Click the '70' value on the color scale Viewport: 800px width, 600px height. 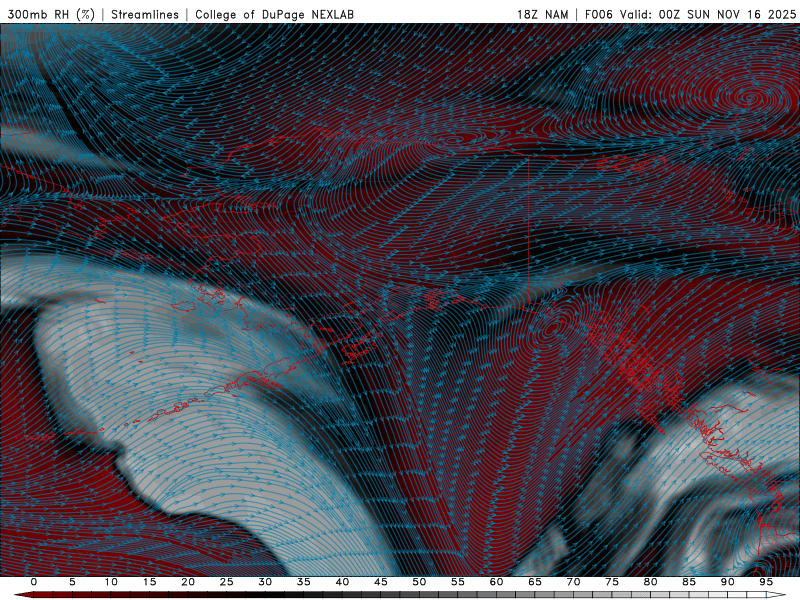pyautogui.click(x=573, y=582)
